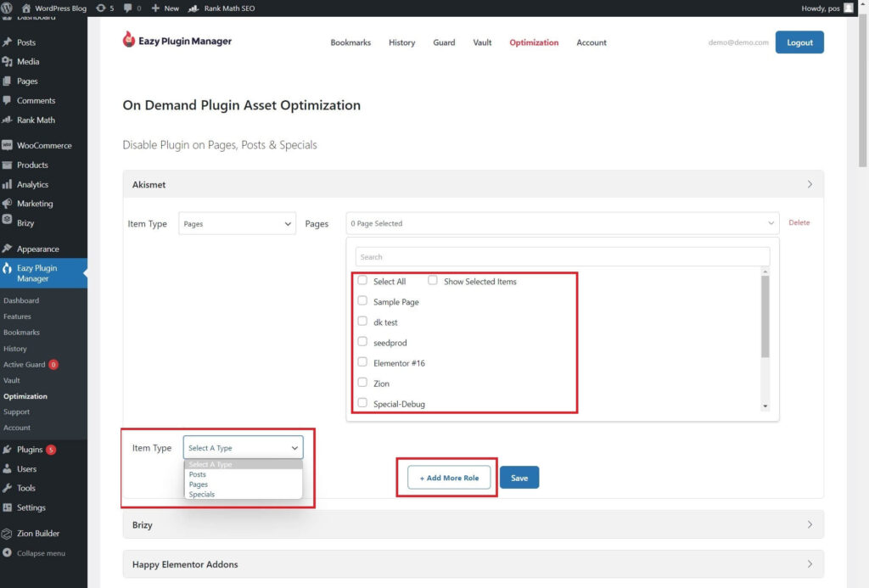
Task: Click the Search field above page list
Action: point(563,256)
